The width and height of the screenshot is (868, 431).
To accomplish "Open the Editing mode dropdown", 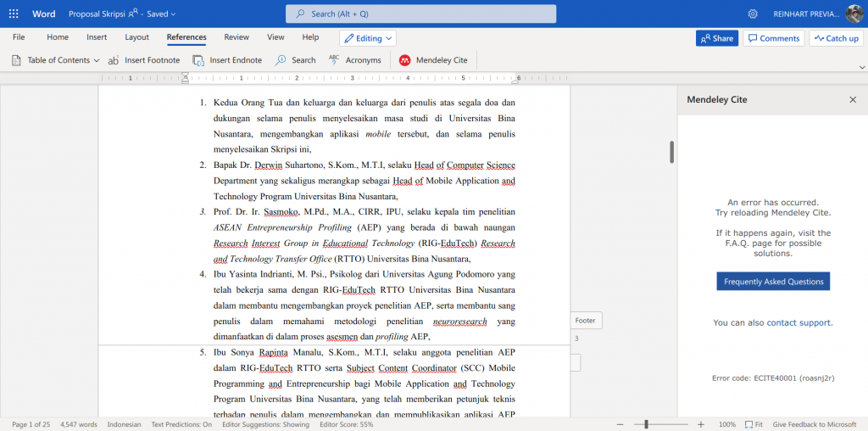I will point(368,38).
